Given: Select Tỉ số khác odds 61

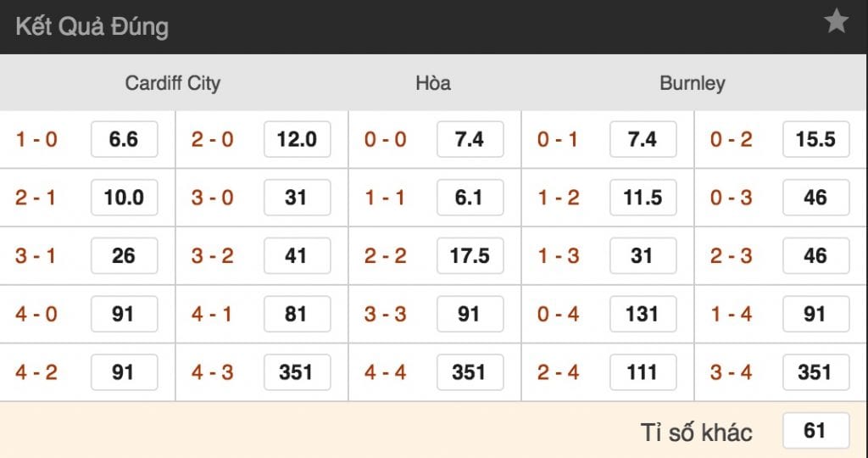Looking at the screenshot, I should point(815,431).
